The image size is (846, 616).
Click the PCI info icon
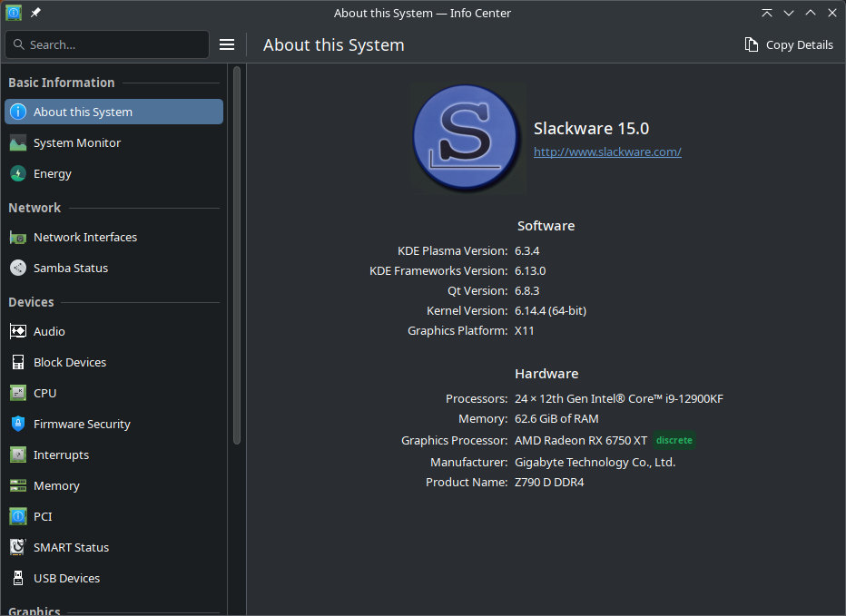pyautogui.click(x=18, y=516)
